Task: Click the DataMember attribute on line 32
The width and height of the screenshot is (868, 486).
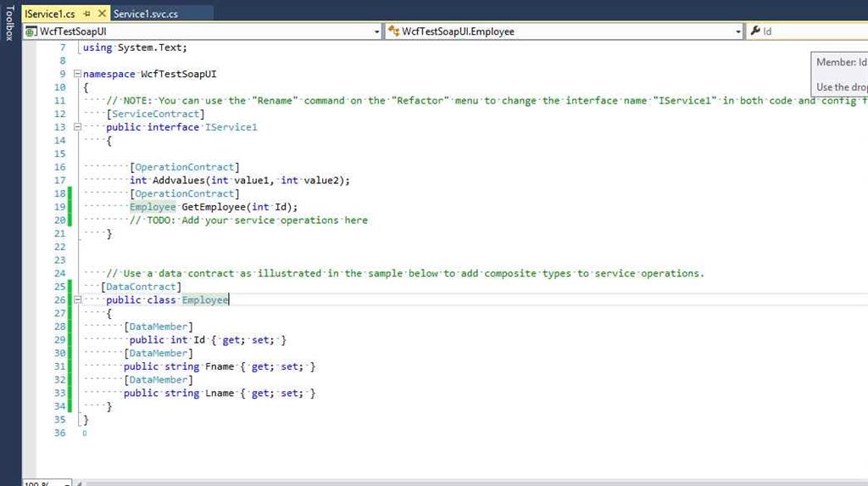Action: point(158,380)
